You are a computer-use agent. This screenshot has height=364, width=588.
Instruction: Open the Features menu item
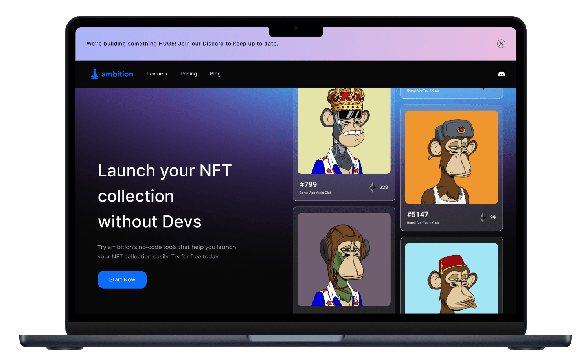pyautogui.click(x=157, y=74)
